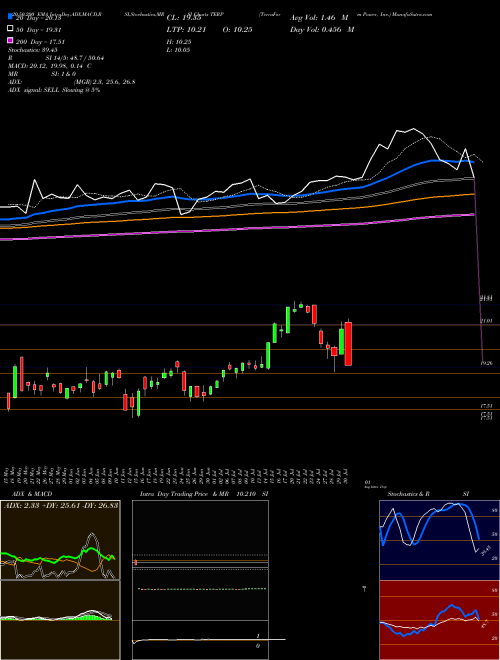Click the 'LTP: 10.21' value
This screenshot has height=660, width=500.
point(186,29)
